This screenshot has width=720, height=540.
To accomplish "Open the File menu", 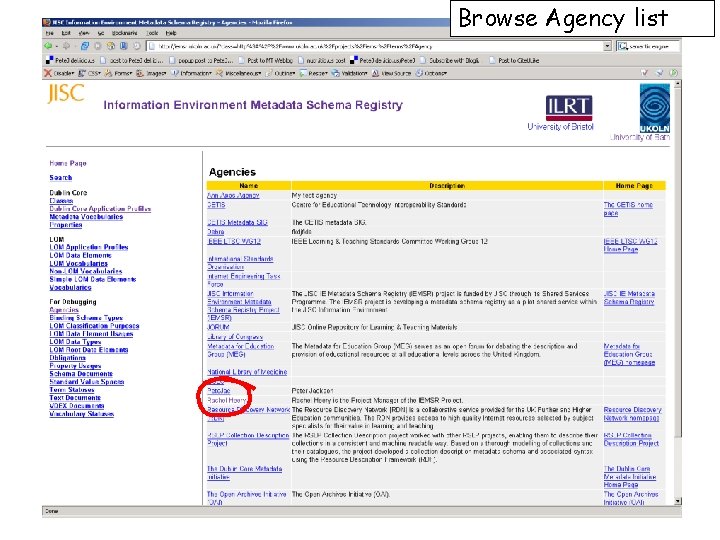I will pyautogui.click(x=50, y=33).
